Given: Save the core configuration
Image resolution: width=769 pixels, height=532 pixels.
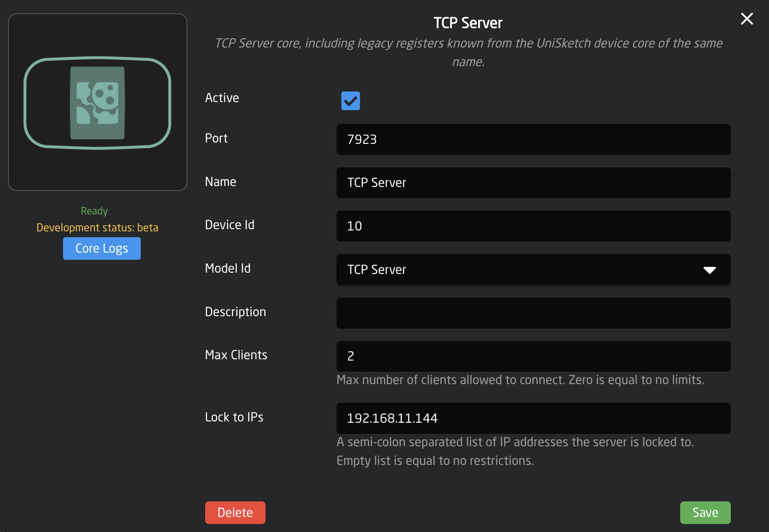Looking at the screenshot, I should tap(705, 512).
